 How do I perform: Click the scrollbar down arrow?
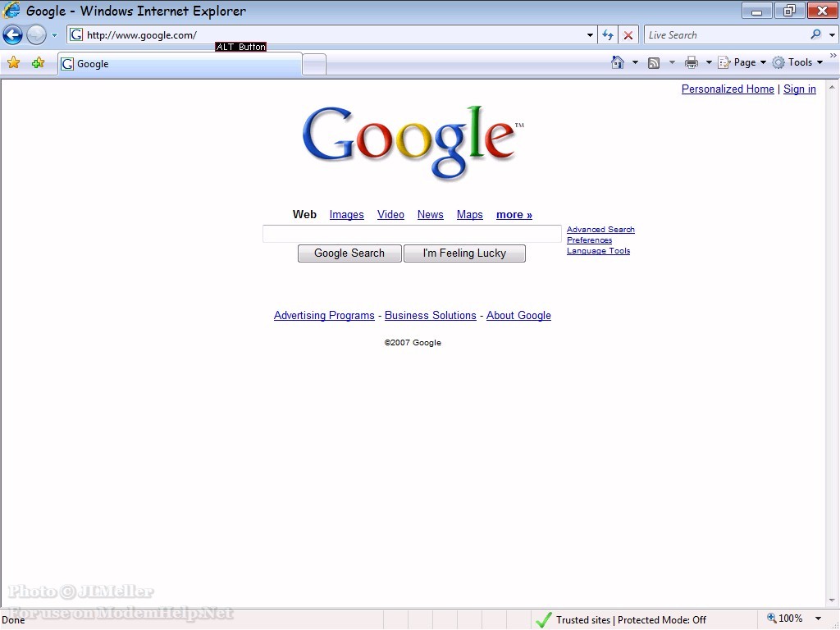tap(832, 600)
